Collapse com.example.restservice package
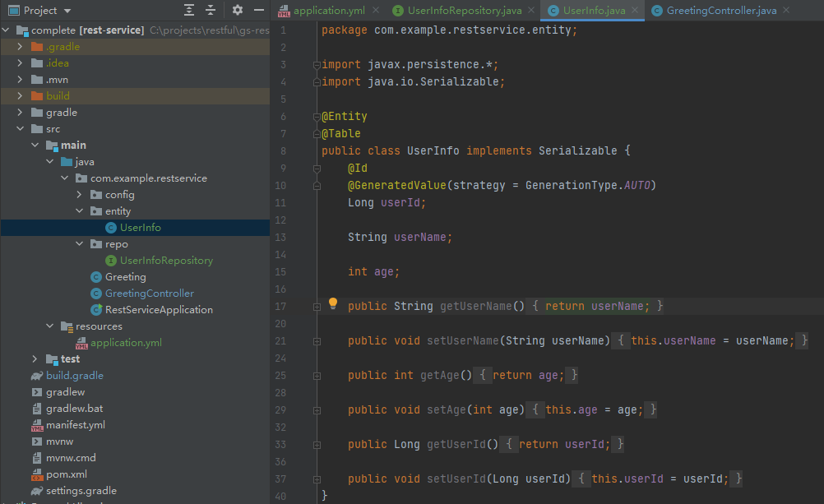This screenshot has height=504, width=824. point(64,178)
